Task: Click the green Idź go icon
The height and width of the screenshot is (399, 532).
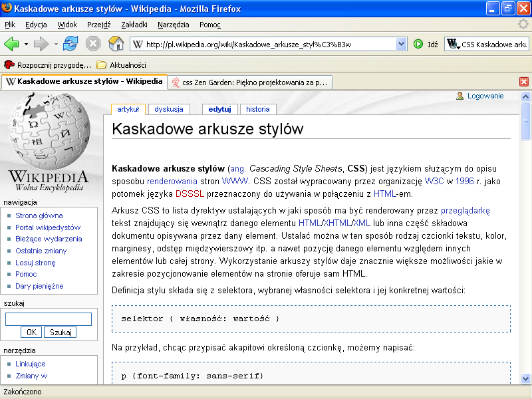Action: point(418,44)
